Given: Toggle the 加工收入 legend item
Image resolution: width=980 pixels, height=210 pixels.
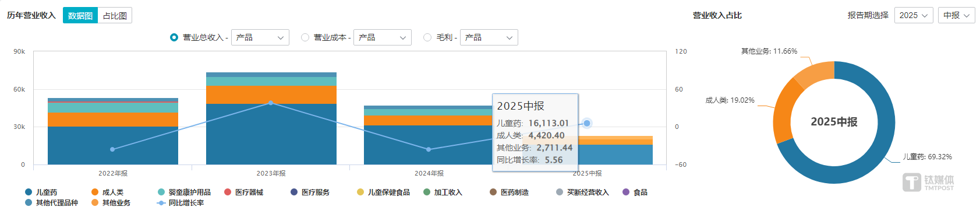Looking at the screenshot, I should coord(443,192).
